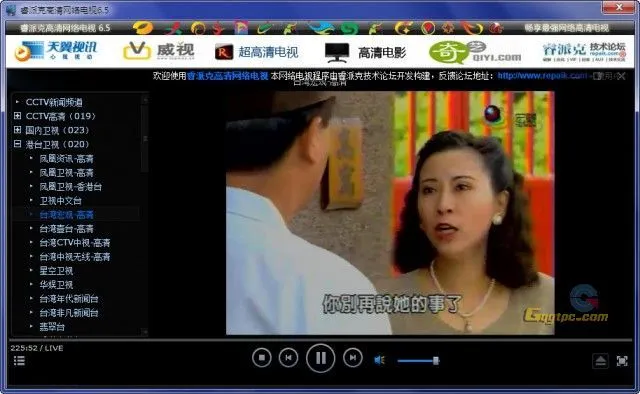Close the welcome announcement bar
Viewport: 640px width, 394px height.
(621, 76)
